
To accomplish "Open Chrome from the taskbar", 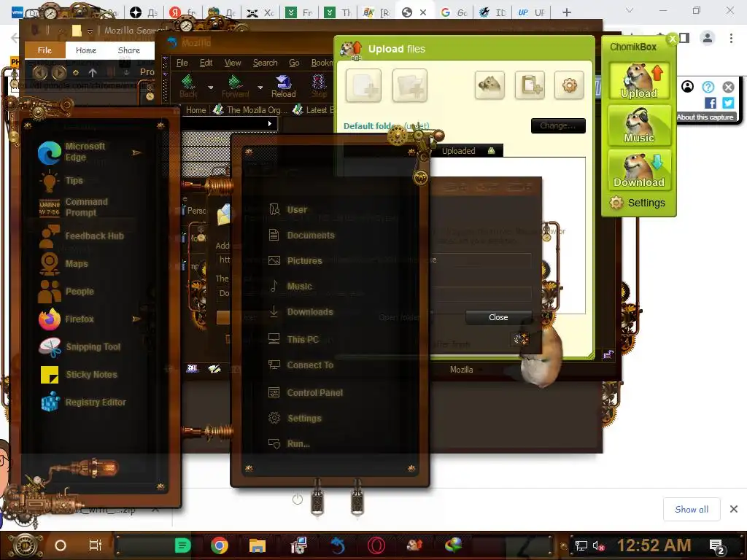I will click(x=219, y=545).
